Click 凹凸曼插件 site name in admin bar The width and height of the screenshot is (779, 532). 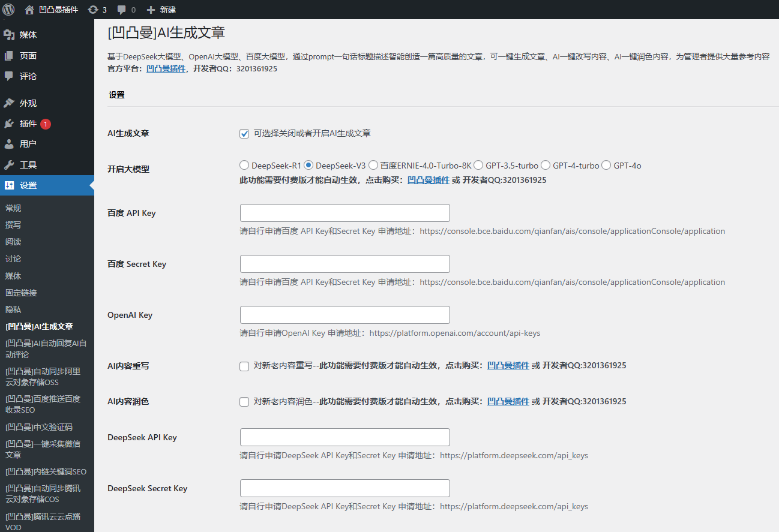58,10
